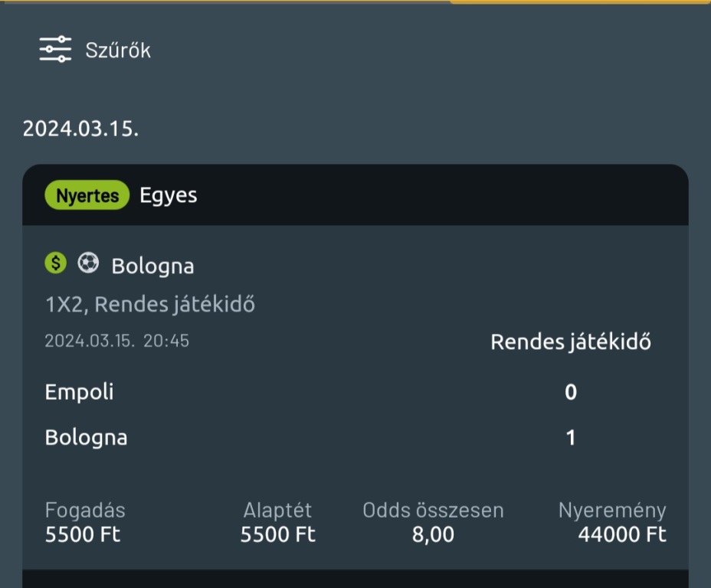
Task: Select the 2024.03.15. date group header
Action: [80, 128]
